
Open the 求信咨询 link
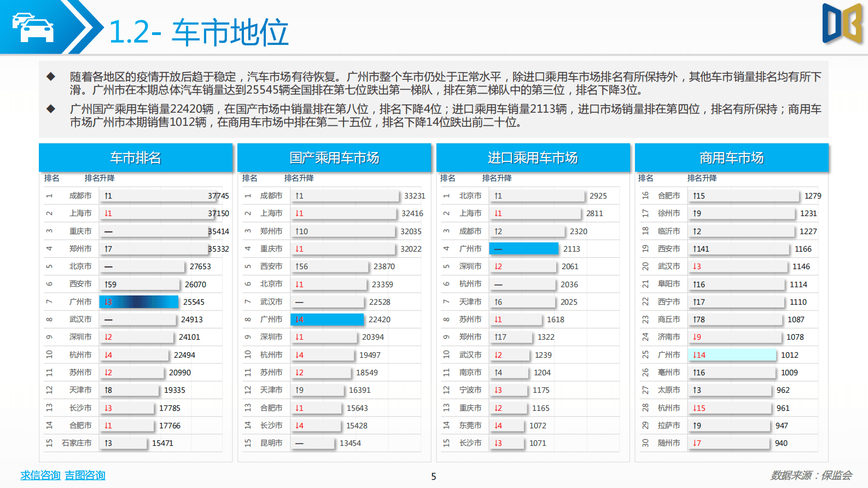(x=40, y=475)
